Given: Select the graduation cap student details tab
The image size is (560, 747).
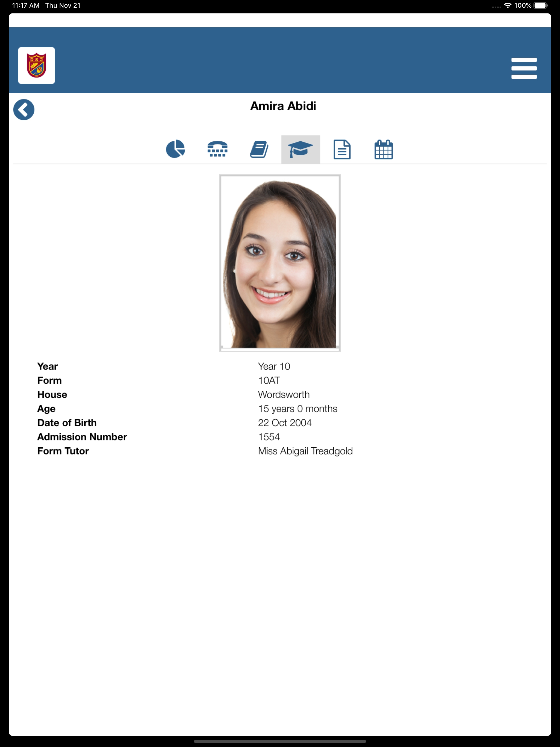Looking at the screenshot, I should [x=301, y=150].
